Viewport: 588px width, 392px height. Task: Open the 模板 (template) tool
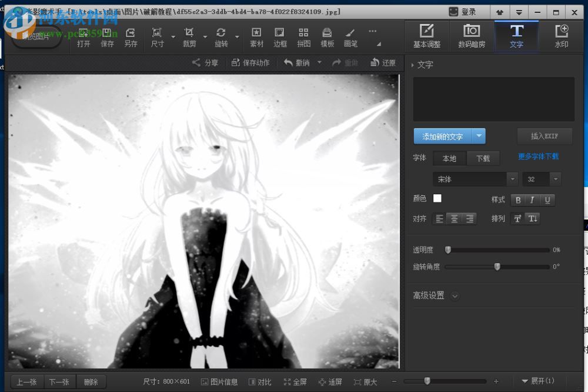[327, 35]
